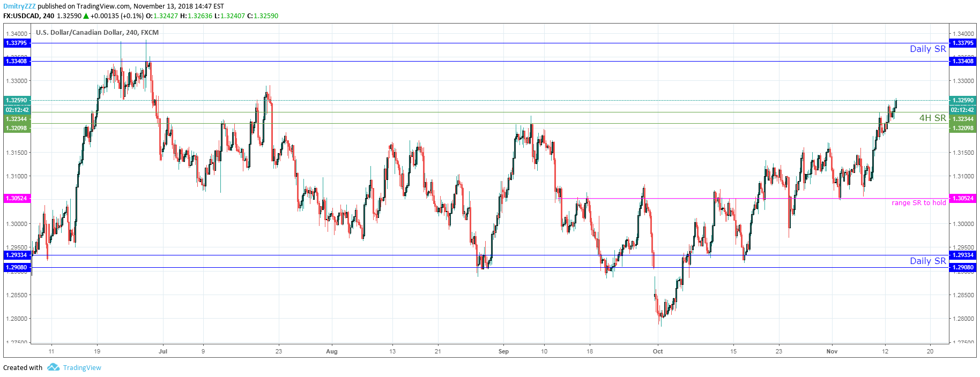
Task: Select the magenta 1.30524 tag on left axis
Action: 17,198
